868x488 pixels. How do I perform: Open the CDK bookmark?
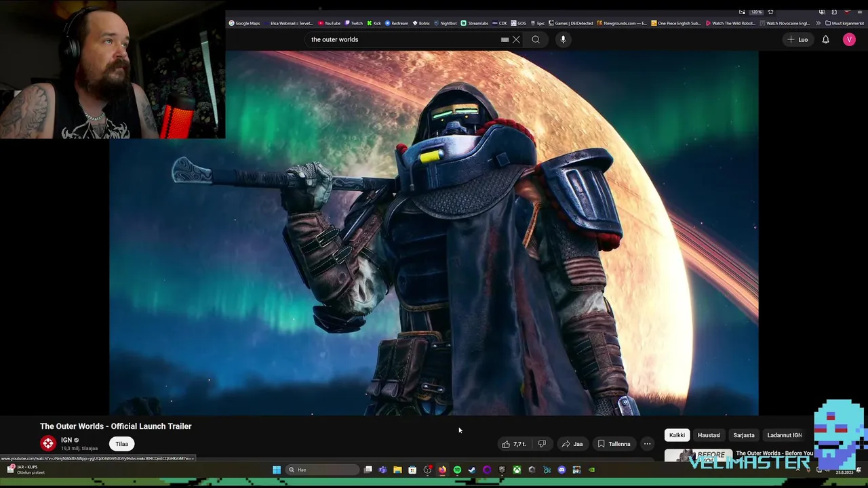[x=500, y=23]
